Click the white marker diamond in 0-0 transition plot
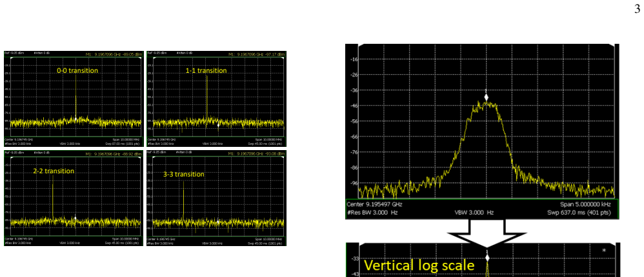The image size is (644, 277). coord(75,119)
